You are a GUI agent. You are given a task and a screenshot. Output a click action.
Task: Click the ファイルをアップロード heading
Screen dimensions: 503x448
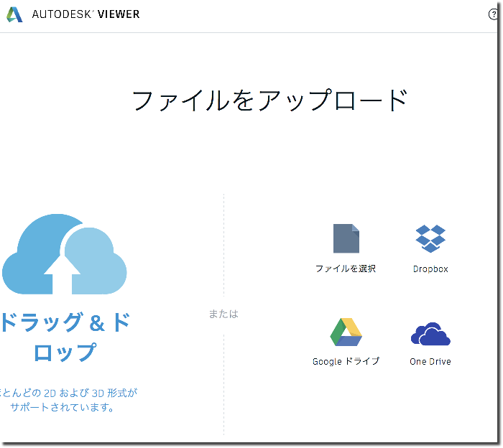(269, 100)
